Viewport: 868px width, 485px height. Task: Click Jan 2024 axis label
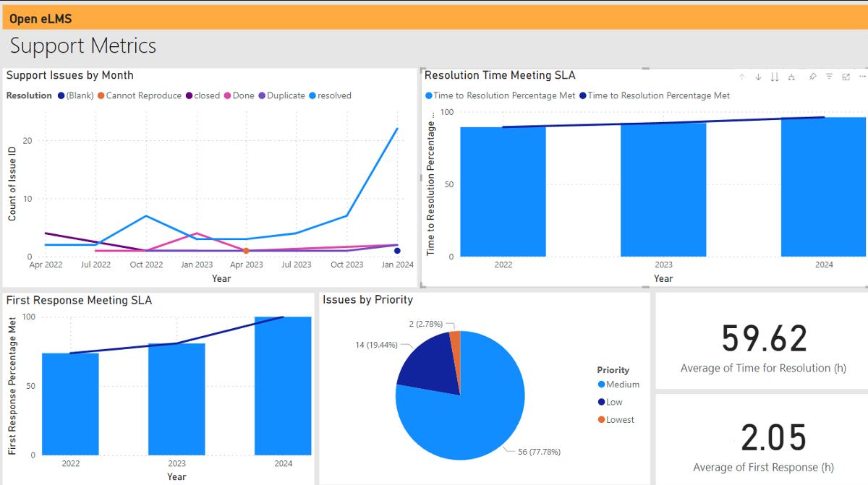[x=397, y=265]
